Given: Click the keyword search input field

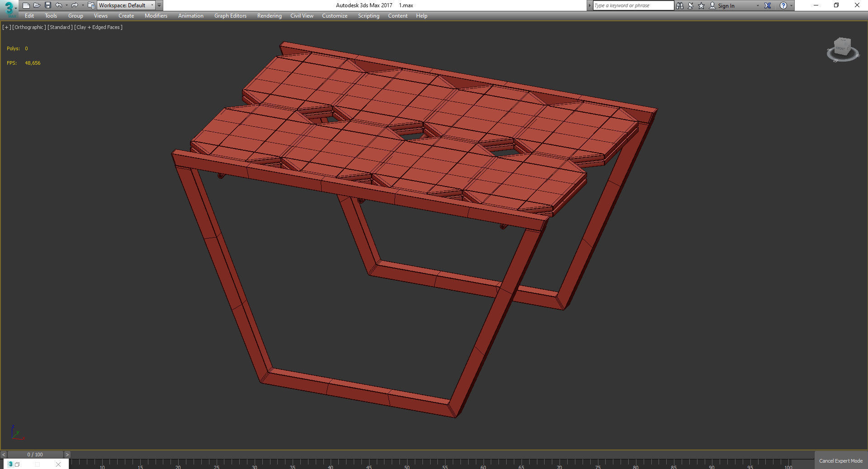Looking at the screenshot, I should click(633, 5).
